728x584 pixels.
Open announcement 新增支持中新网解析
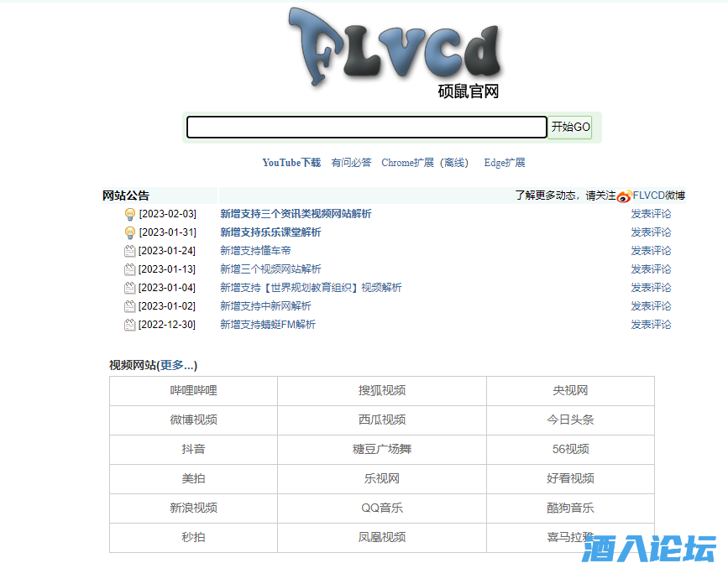(265, 306)
